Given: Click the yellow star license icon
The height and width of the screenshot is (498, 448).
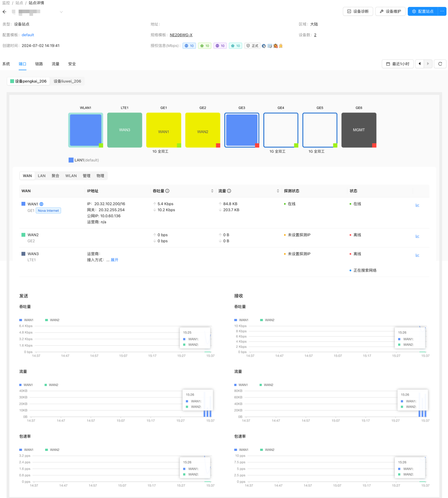Looking at the screenshot, I should (x=281, y=46).
